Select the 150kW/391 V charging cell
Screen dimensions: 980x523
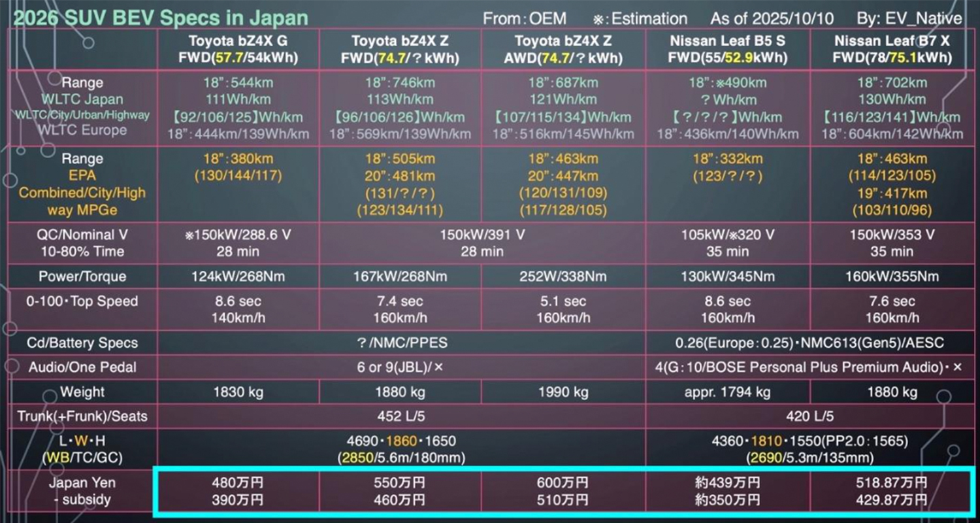point(482,235)
